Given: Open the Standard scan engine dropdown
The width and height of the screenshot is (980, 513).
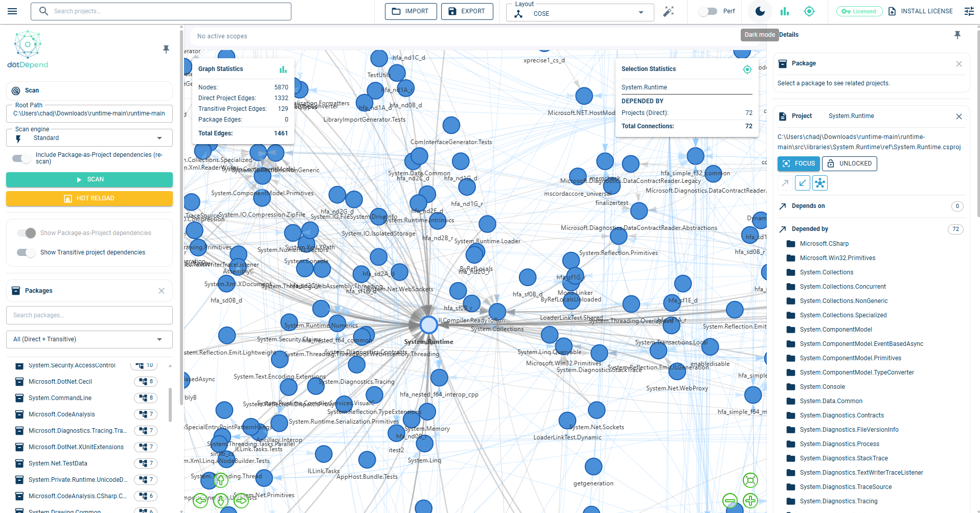Looking at the screenshot, I should click(x=89, y=138).
